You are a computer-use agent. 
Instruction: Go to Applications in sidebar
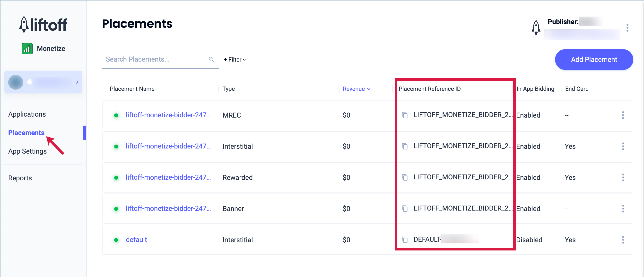[27, 114]
